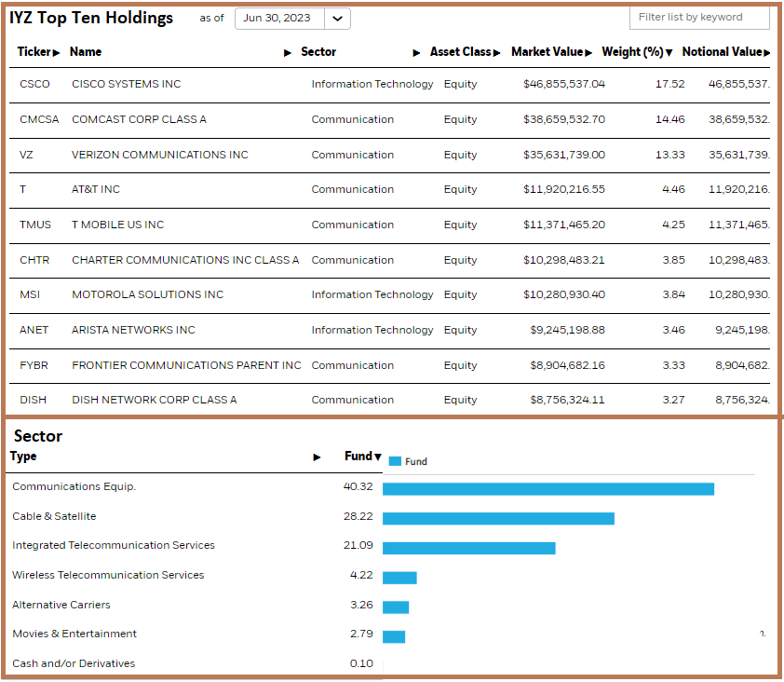
Task: Click the filter list by keyword field
Action: [699, 17]
